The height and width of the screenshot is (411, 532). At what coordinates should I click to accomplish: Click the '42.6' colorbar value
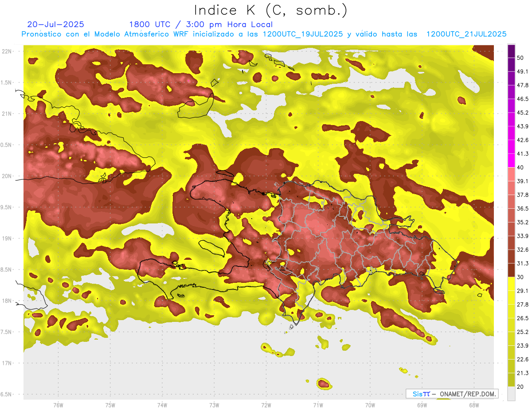pos(523,140)
